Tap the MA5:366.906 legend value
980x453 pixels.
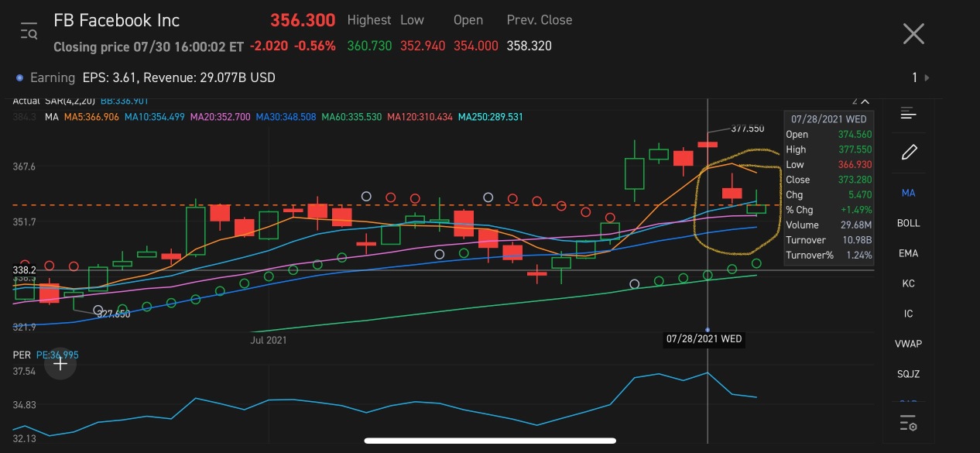[92, 117]
